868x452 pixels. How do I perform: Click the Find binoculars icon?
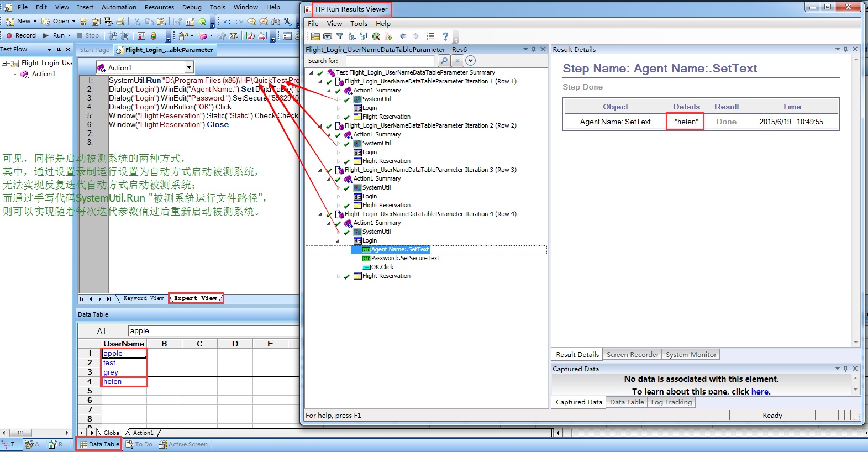276,22
